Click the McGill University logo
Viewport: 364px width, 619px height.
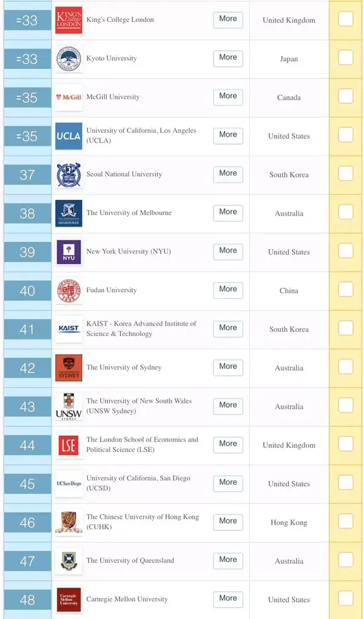[69, 97]
